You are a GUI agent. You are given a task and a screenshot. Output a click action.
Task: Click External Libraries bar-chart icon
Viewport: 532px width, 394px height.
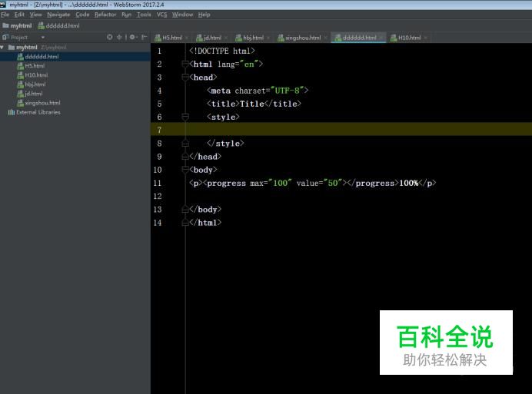click(12, 112)
